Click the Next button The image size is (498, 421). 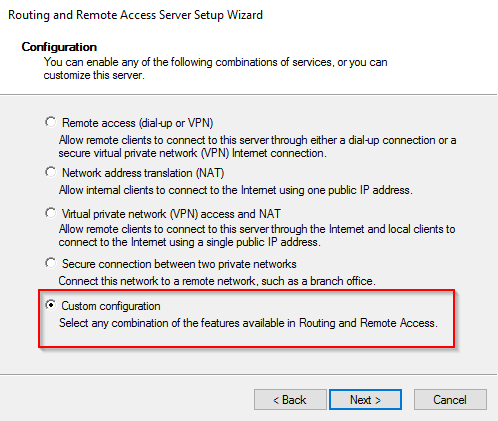click(365, 400)
